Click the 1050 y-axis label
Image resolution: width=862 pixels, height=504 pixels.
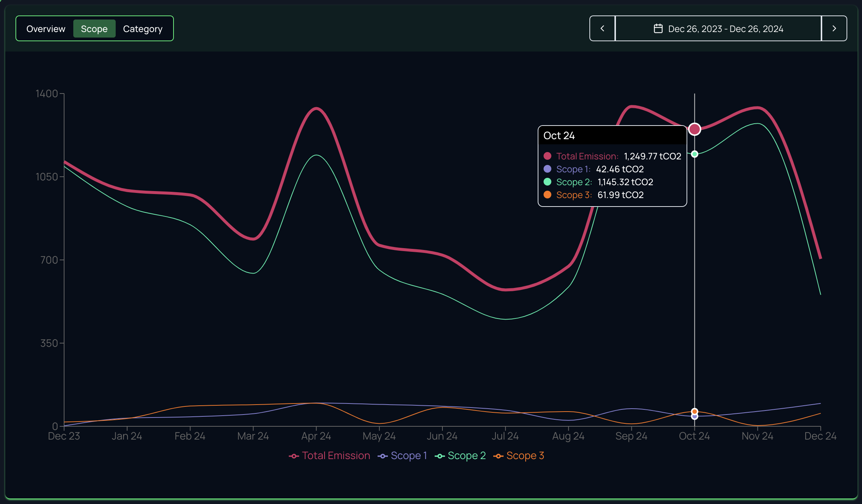tap(47, 177)
